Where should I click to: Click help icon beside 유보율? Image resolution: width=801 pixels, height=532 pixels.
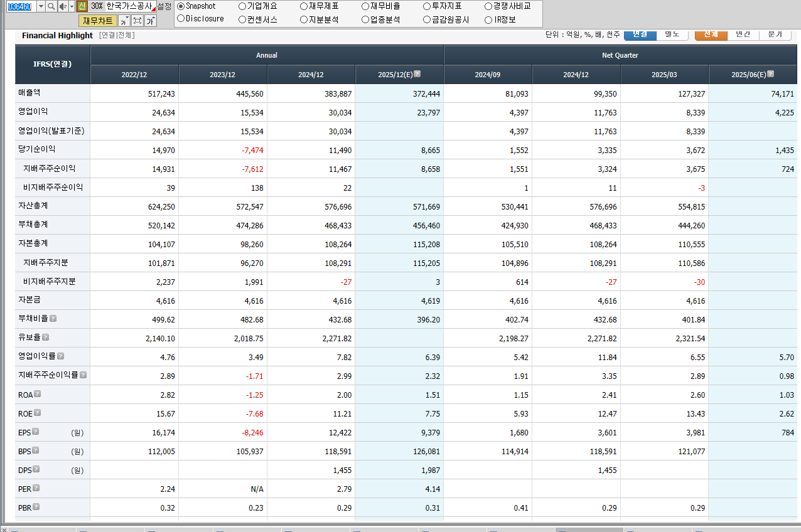tap(45, 338)
